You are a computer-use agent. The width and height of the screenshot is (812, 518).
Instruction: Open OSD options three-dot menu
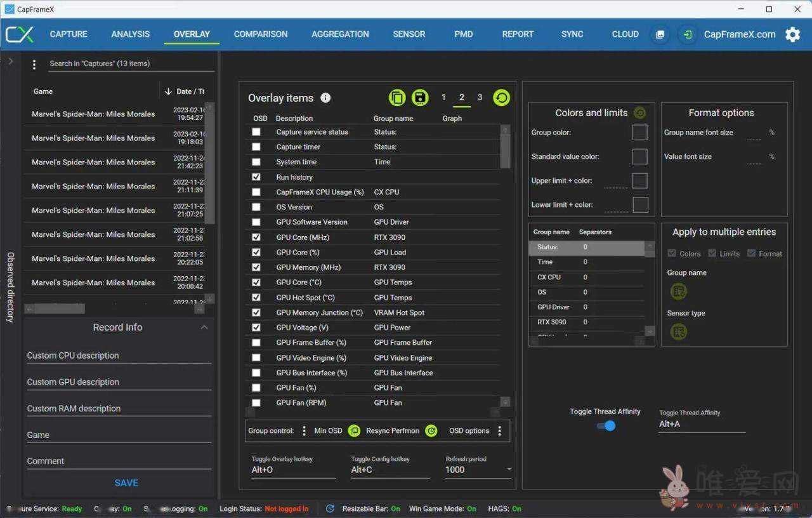[500, 431]
